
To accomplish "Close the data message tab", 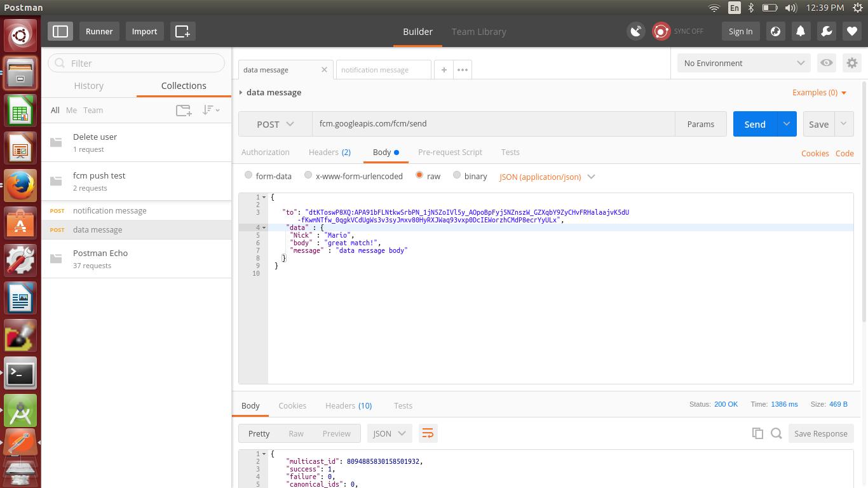I will 324,70.
